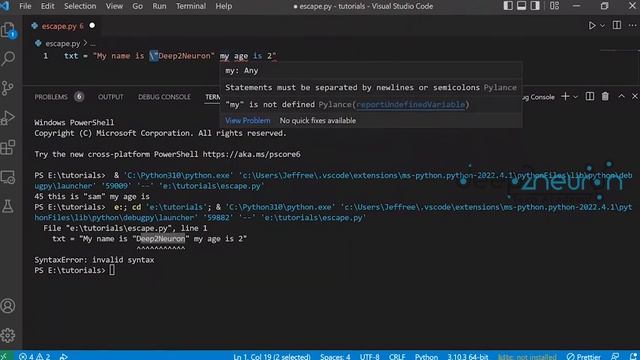The image size is (640, 360).
Task: Click txt variable on line 1
Action: pos(71,56)
